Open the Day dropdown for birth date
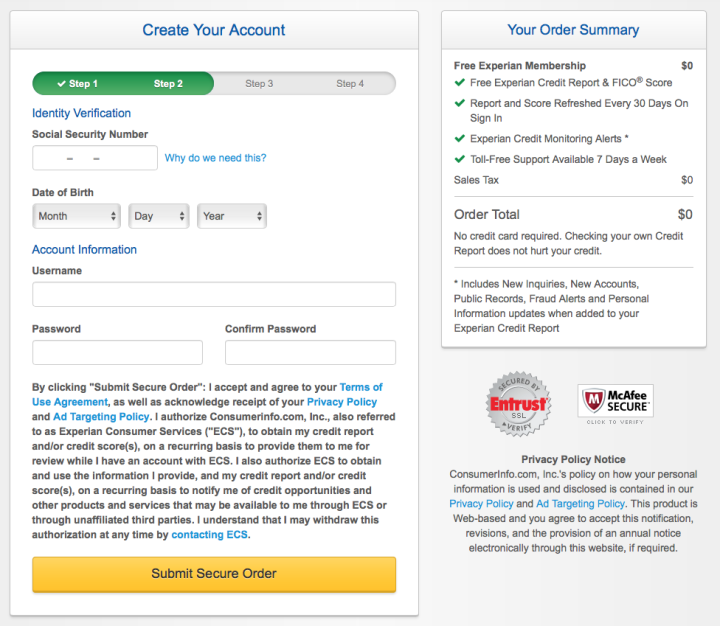The image size is (720, 626). pyautogui.click(x=159, y=216)
